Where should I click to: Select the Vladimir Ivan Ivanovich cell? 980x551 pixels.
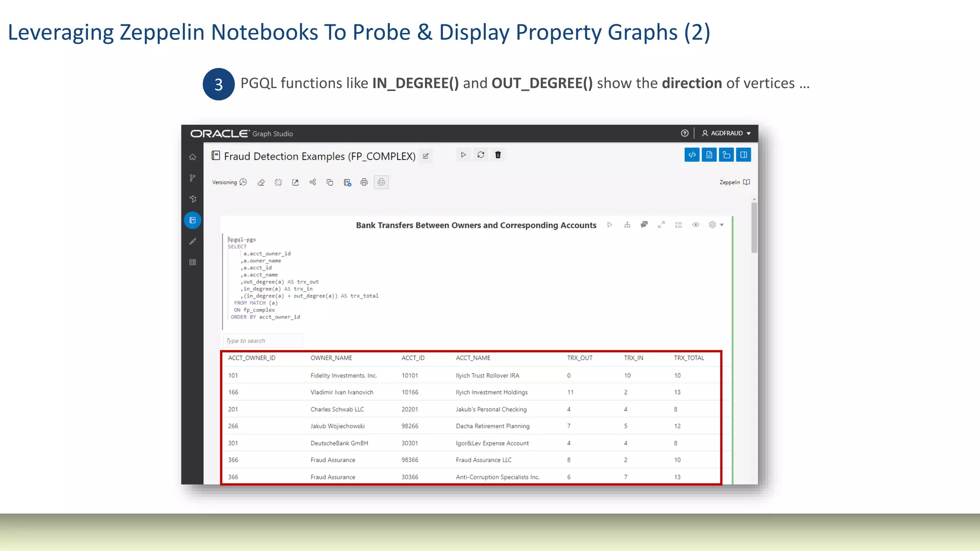point(342,392)
